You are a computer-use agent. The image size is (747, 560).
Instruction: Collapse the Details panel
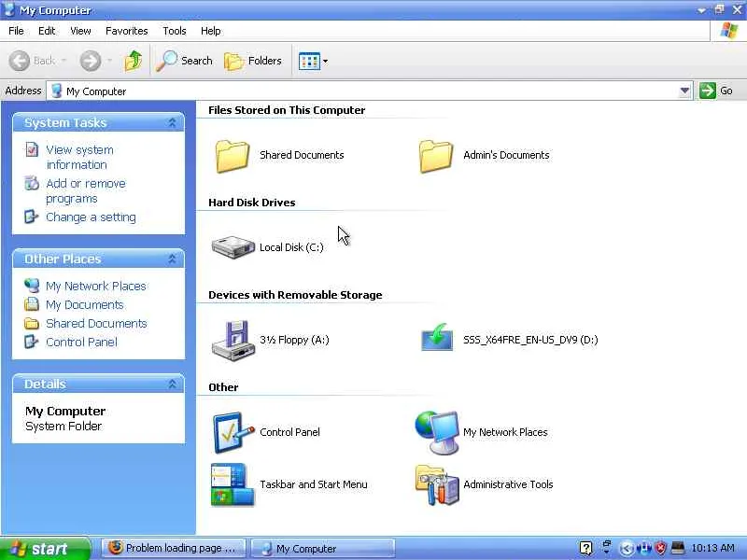[172, 385]
